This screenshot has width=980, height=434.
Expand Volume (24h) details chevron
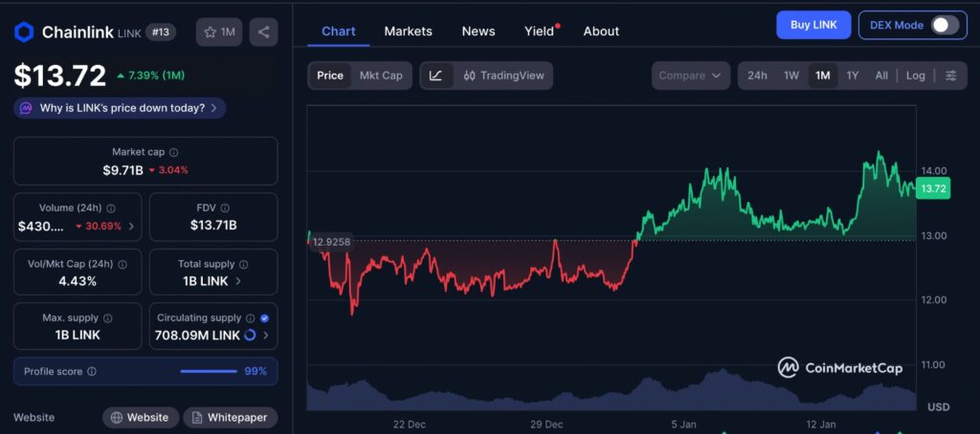click(x=131, y=226)
